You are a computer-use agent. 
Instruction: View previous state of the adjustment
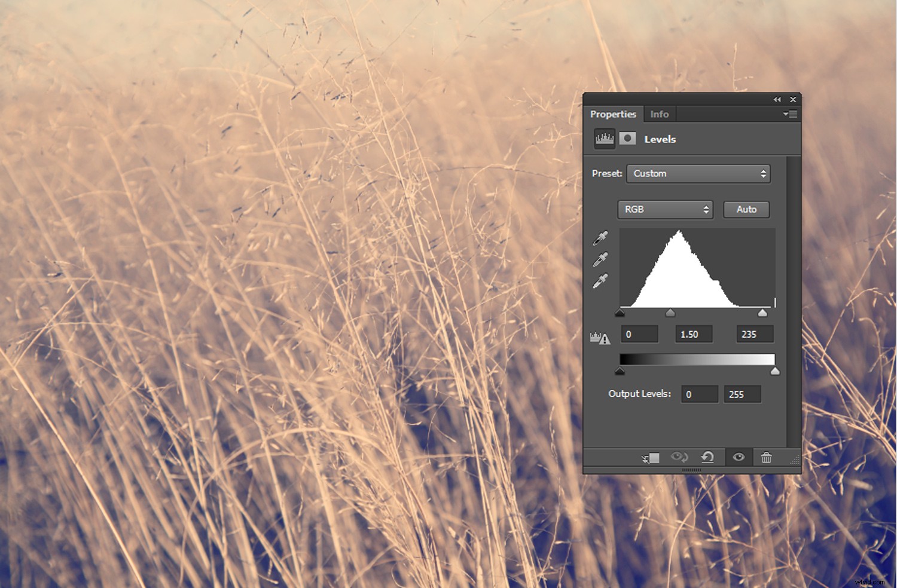[680, 457]
